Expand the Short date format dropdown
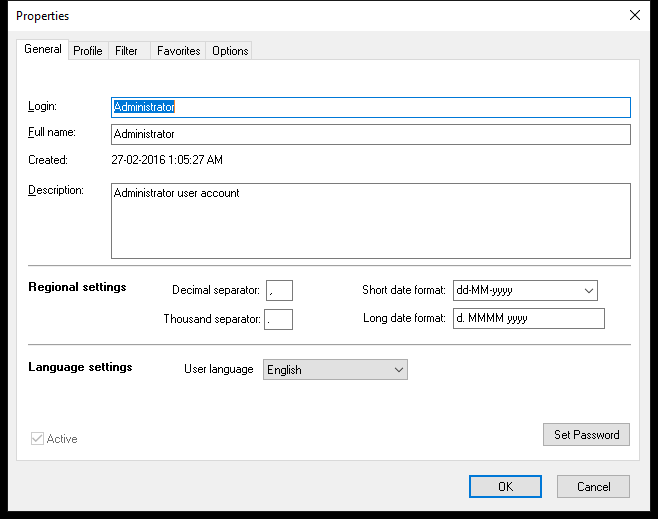Screen dimensions: 658x519 (x=525, y=290)
